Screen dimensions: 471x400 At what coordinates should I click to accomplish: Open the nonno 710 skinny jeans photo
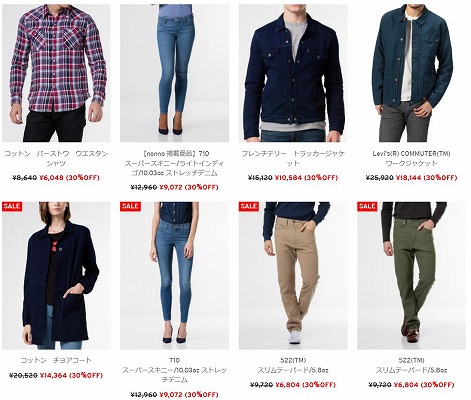(x=174, y=73)
